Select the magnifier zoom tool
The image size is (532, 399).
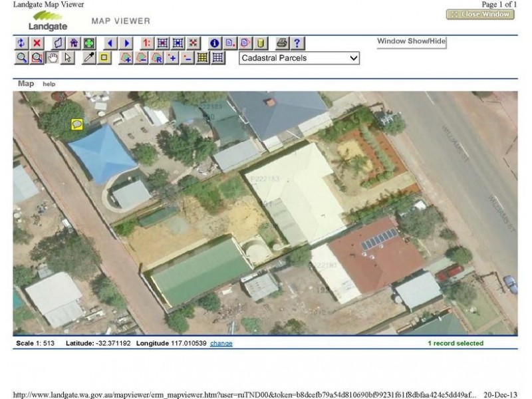point(22,58)
